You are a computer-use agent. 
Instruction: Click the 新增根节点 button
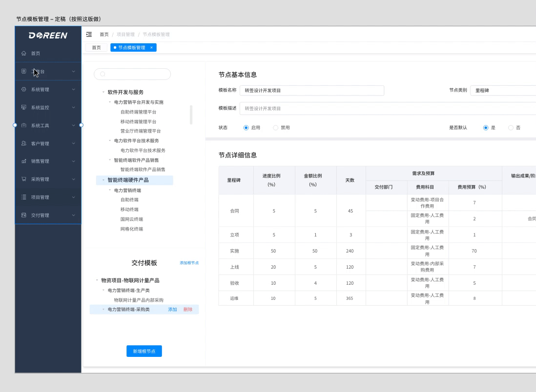point(144,351)
